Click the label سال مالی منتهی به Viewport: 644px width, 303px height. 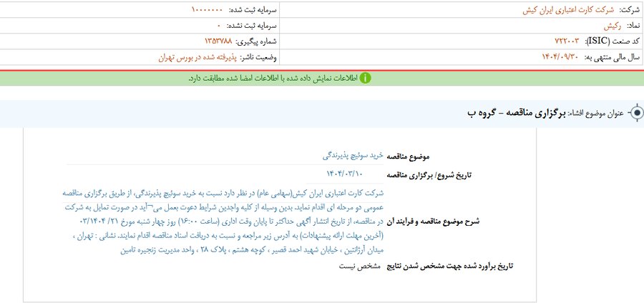pos(610,57)
